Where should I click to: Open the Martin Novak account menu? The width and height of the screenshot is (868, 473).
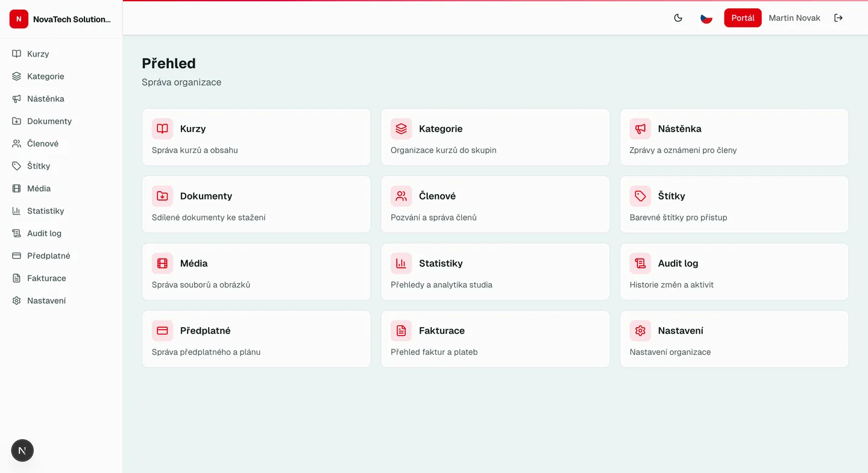(794, 17)
